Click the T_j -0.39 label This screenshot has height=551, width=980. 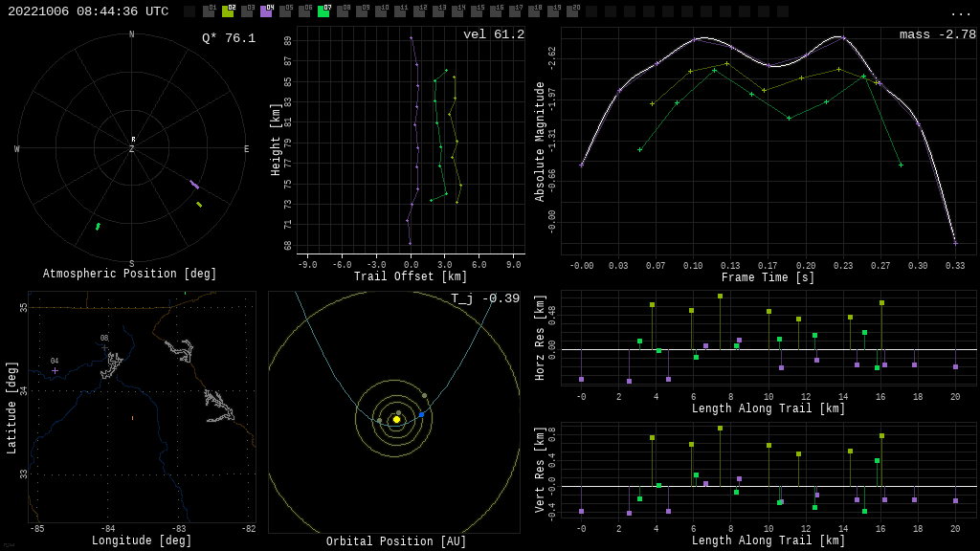[485, 298]
